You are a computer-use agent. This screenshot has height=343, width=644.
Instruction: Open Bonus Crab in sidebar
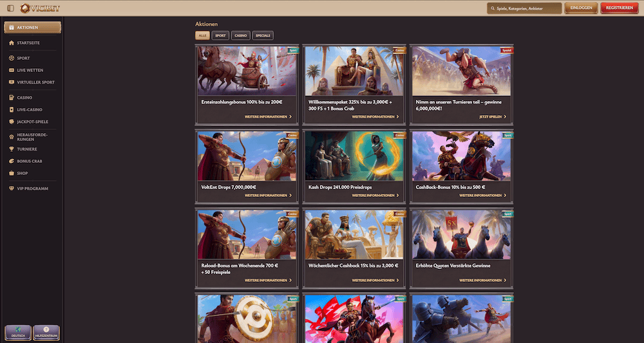coord(29,161)
